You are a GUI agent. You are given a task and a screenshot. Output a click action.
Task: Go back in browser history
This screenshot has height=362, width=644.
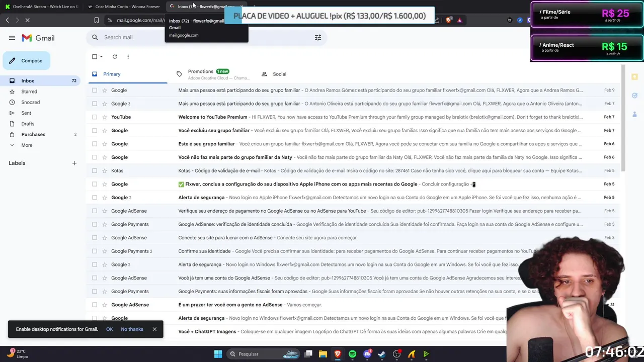[x=7, y=20]
